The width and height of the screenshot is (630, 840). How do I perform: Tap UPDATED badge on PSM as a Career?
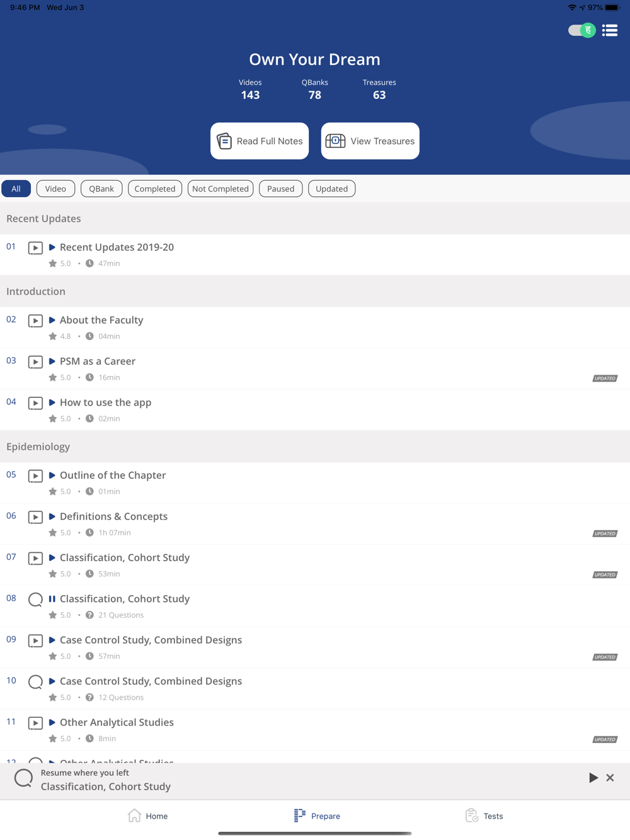click(605, 378)
